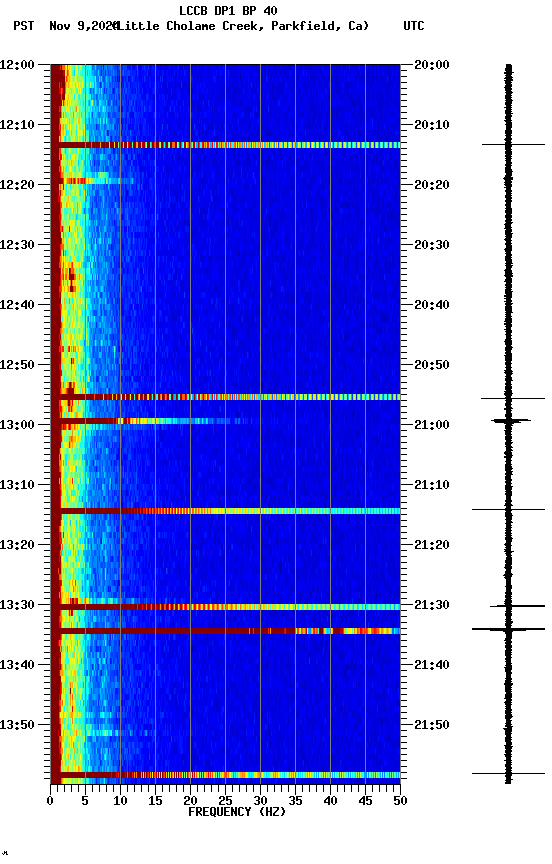
Task: Click the 35 Hz frequency axis label
Action: [x=295, y=801]
